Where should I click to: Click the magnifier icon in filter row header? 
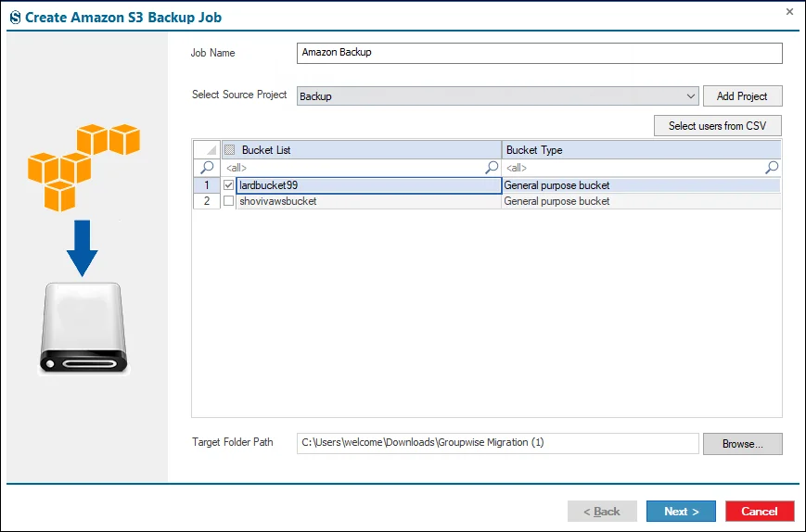click(x=207, y=168)
